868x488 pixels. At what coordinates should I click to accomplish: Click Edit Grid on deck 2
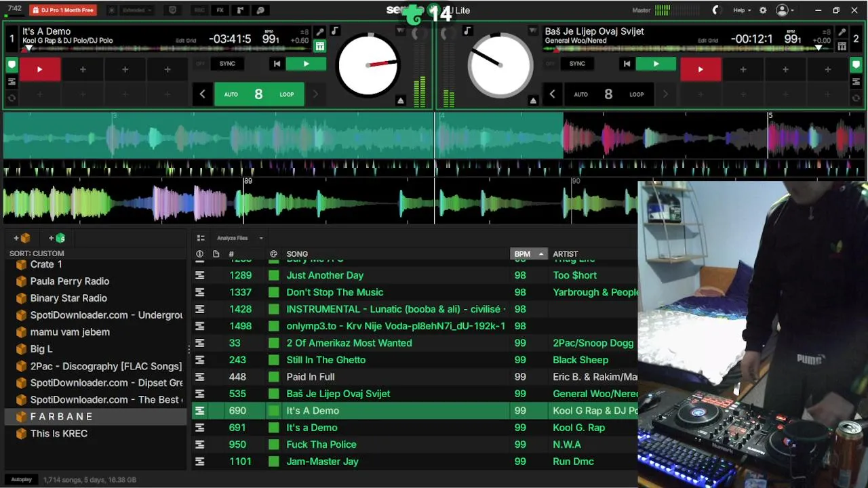708,41
